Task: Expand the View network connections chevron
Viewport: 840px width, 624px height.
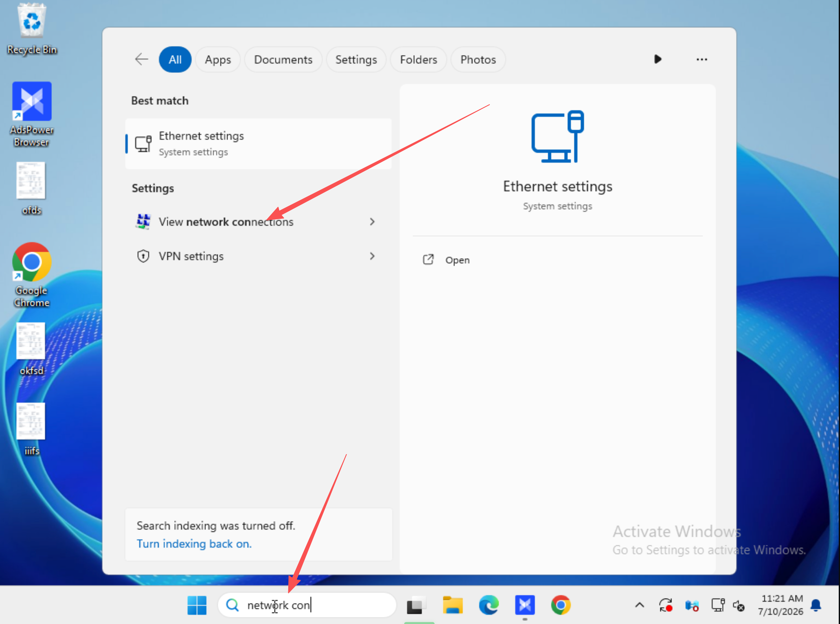Action: tap(372, 222)
